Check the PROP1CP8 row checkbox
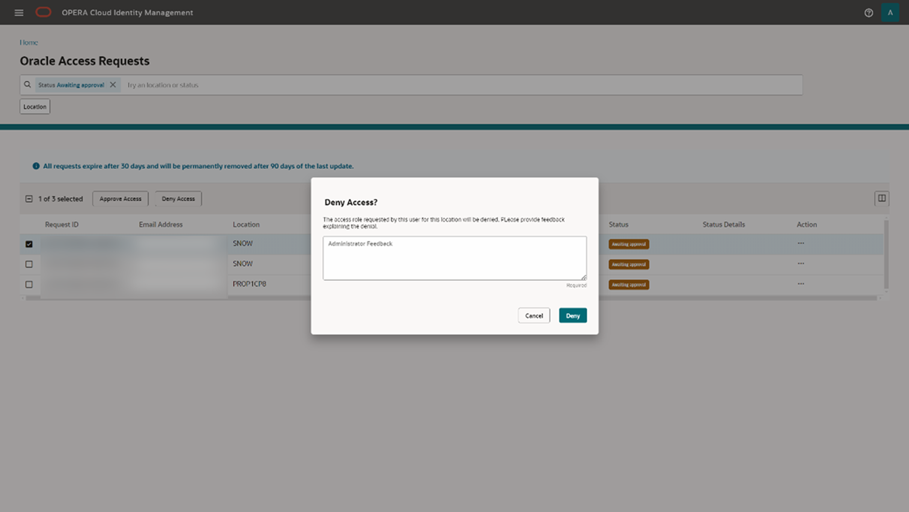This screenshot has height=512, width=909. pyautogui.click(x=29, y=285)
